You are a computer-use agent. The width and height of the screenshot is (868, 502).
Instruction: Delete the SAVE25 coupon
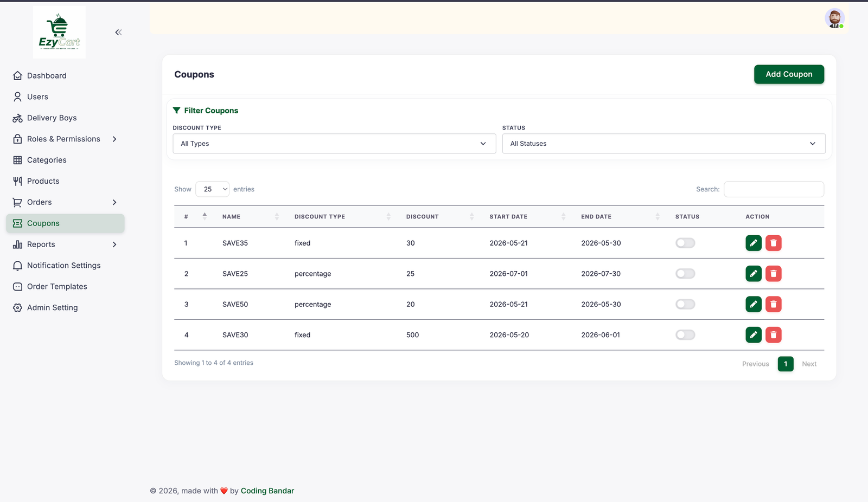(774, 274)
